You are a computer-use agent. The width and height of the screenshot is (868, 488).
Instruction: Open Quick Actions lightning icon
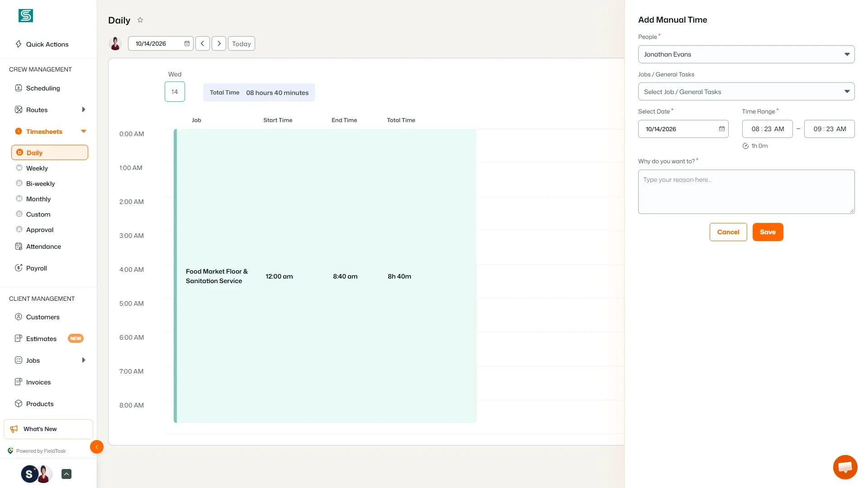tap(19, 44)
